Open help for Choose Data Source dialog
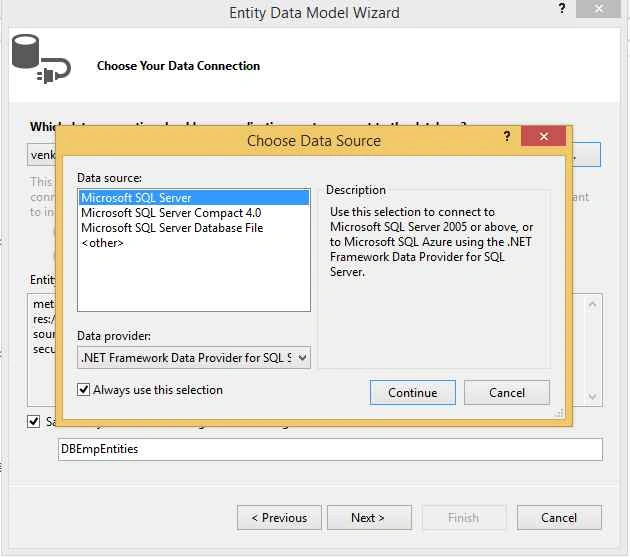Viewport: 630px width, 558px height. [x=507, y=137]
